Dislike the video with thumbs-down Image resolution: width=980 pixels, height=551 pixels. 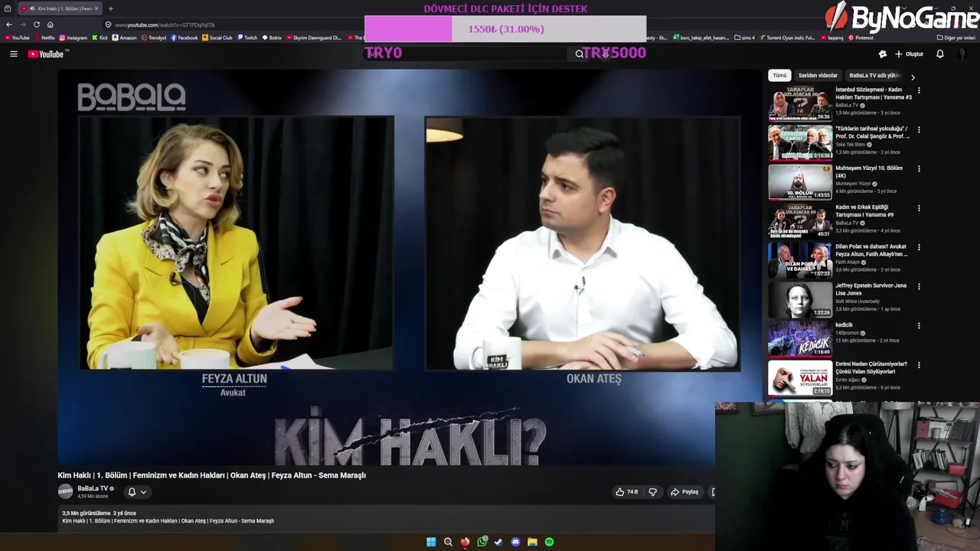coord(653,492)
